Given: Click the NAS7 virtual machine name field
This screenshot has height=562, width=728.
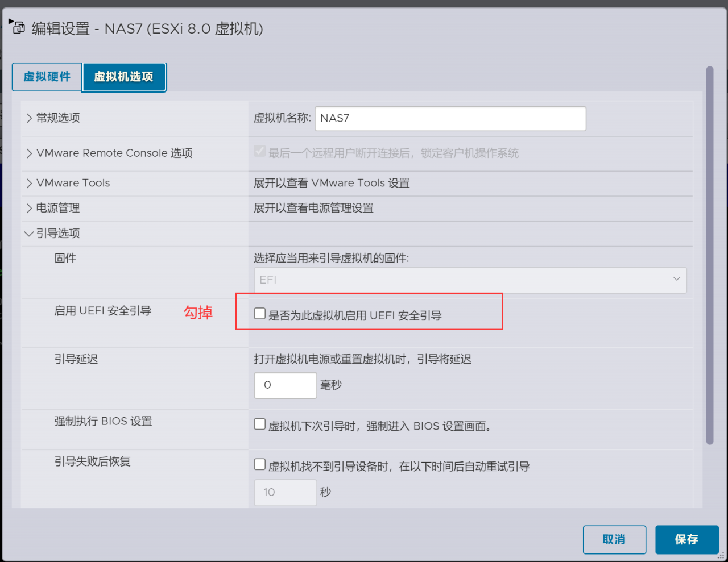Looking at the screenshot, I should [x=451, y=118].
